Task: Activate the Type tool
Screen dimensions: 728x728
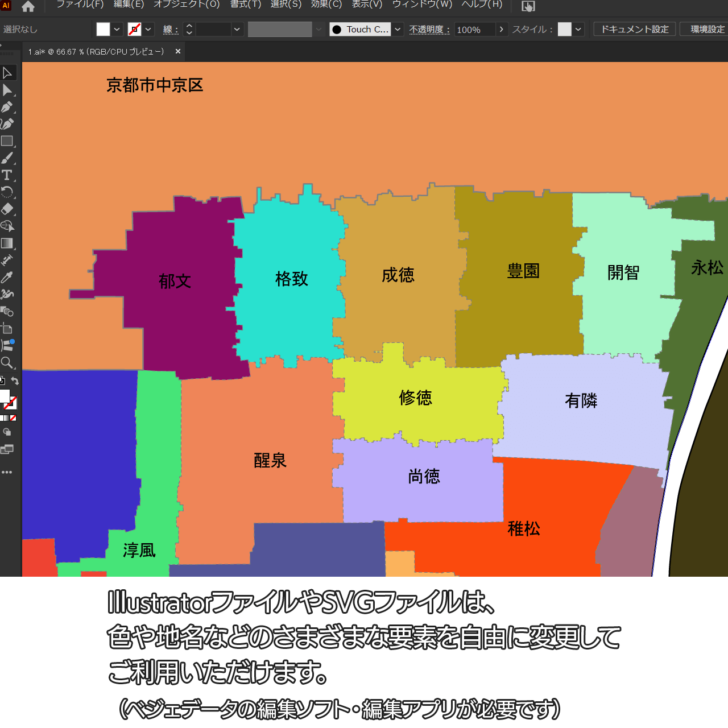Action: pyautogui.click(x=7, y=175)
